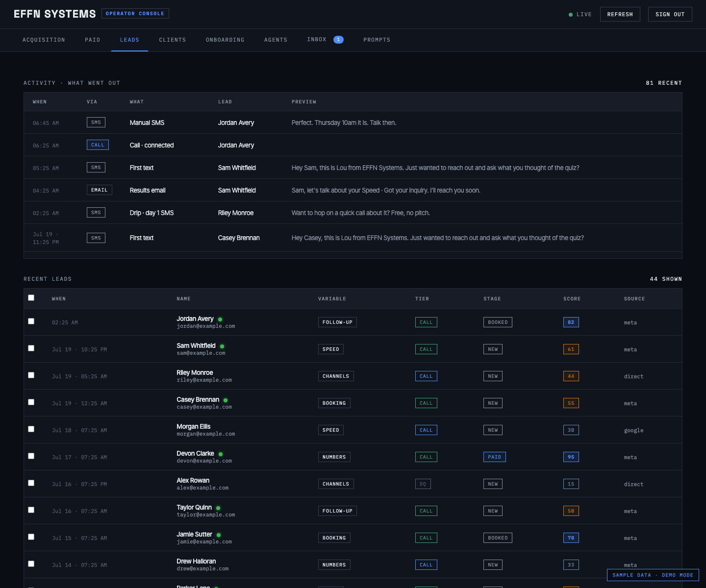Click score 82 badge for Jordan Avery
The height and width of the screenshot is (588, 706).
pos(571,322)
